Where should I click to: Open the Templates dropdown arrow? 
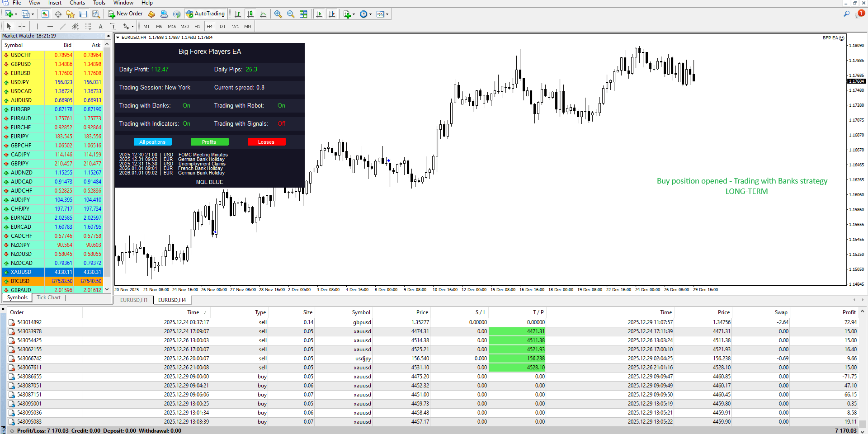coord(387,14)
